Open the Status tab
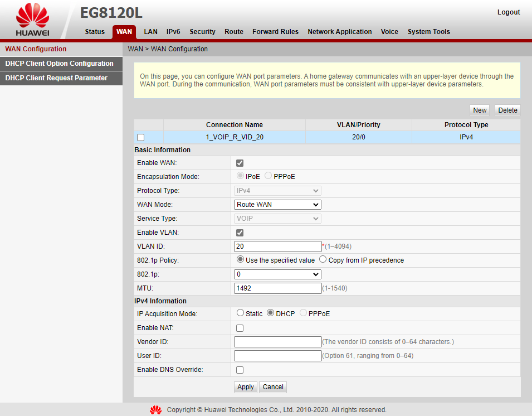 95,32
